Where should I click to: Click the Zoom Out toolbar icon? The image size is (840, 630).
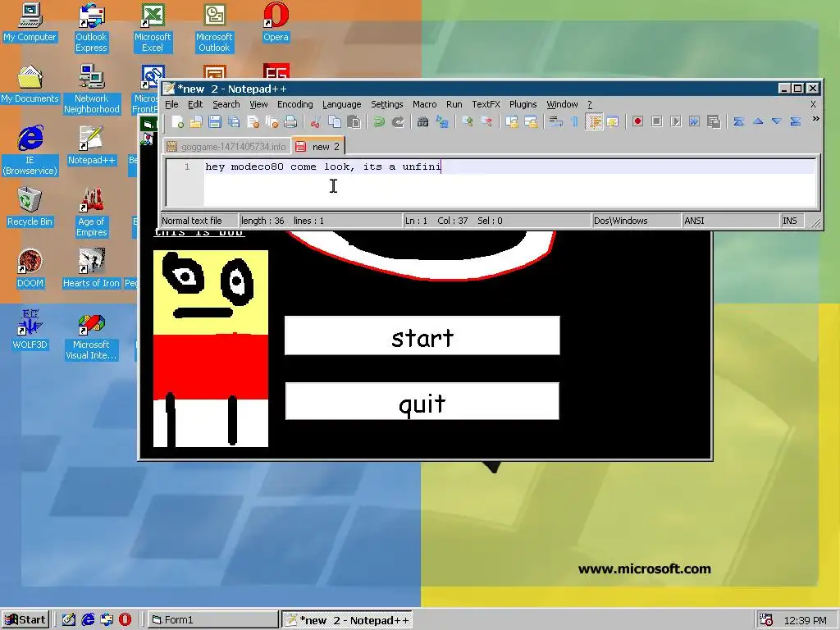click(486, 121)
